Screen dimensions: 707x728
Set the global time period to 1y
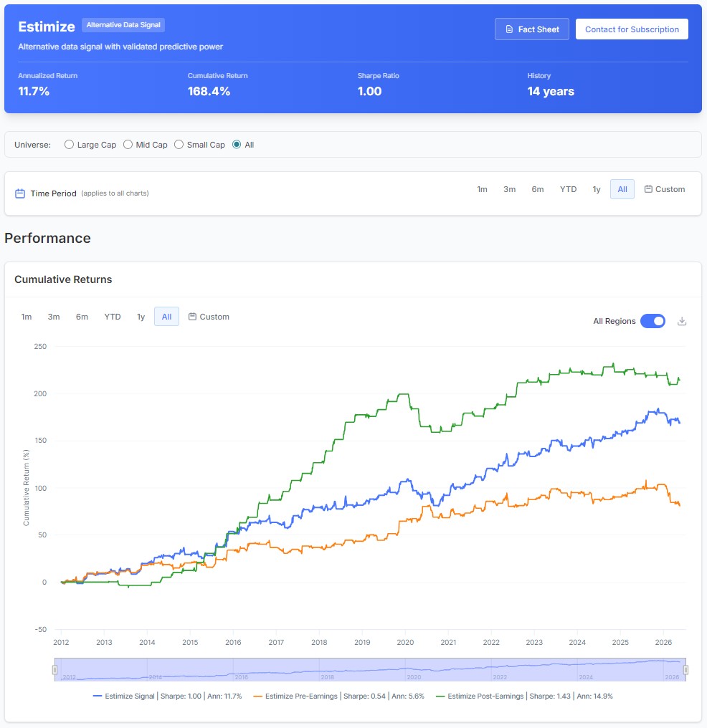[596, 189]
